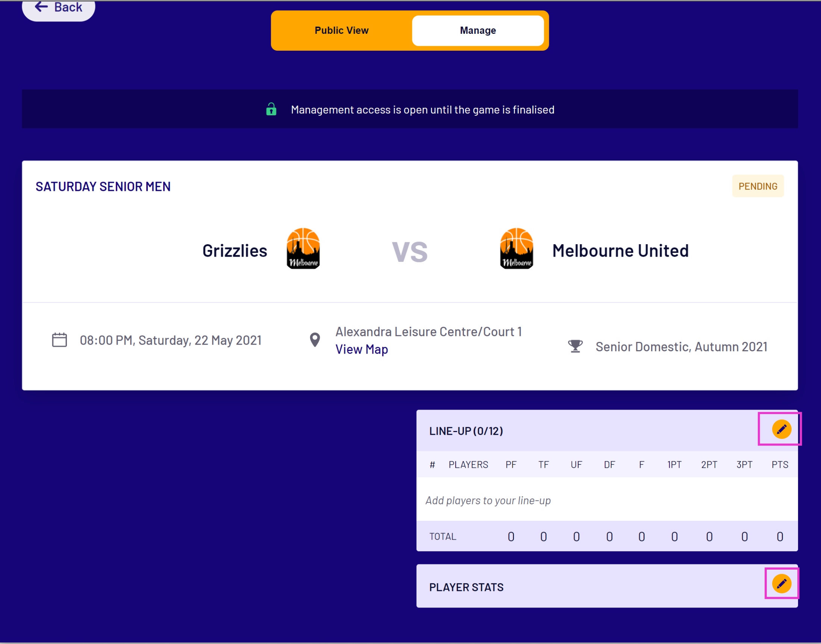This screenshot has width=821, height=644.
Task: Click the trophy icon by Senior Domestic
Action: (576, 346)
